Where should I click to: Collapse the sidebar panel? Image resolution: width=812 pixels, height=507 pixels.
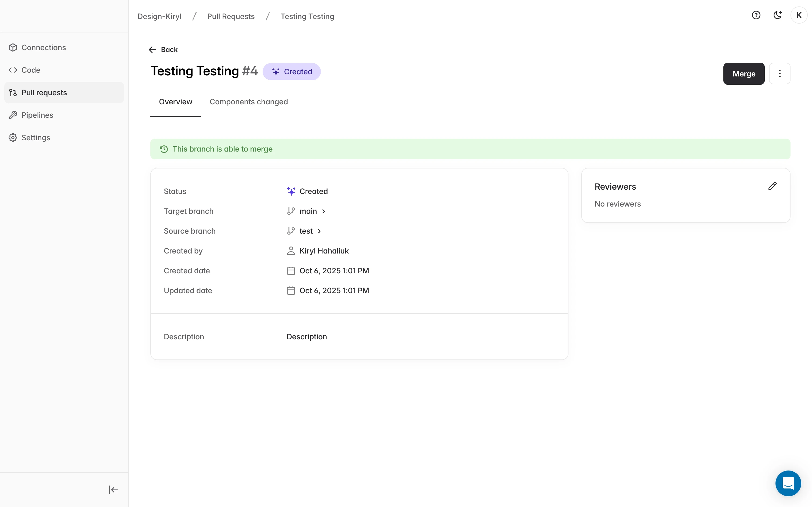(113, 490)
